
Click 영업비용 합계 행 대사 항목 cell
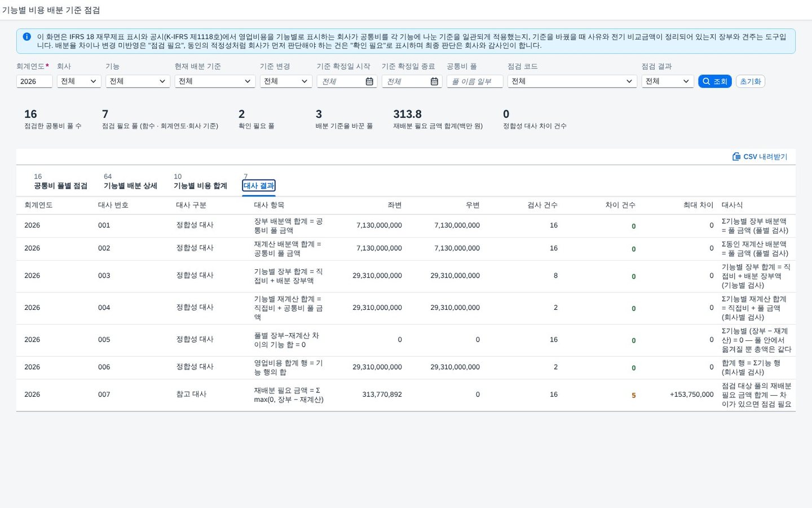pos(288,367)
